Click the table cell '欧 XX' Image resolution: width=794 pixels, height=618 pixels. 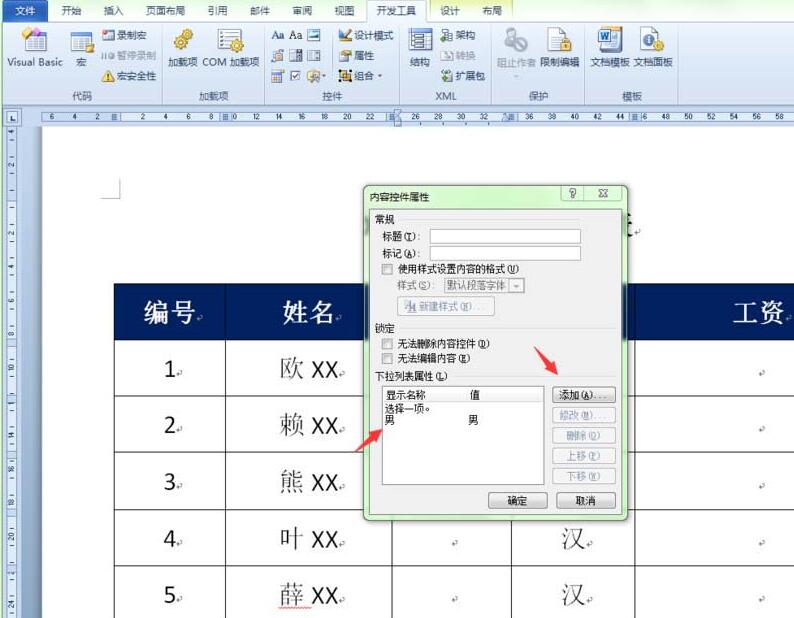click(x=309, y=368)
